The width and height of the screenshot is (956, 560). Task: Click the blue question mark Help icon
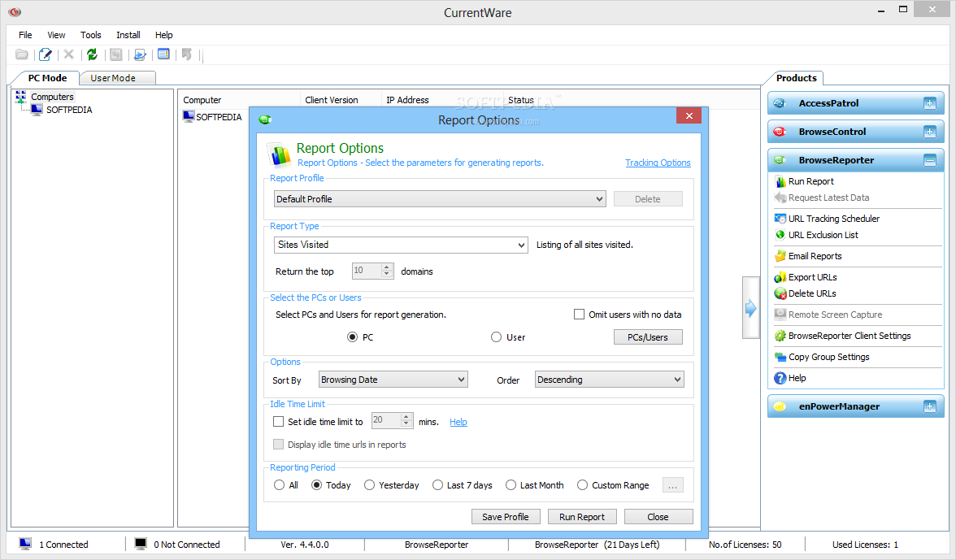pyautogui.click(x=780, y=379)
